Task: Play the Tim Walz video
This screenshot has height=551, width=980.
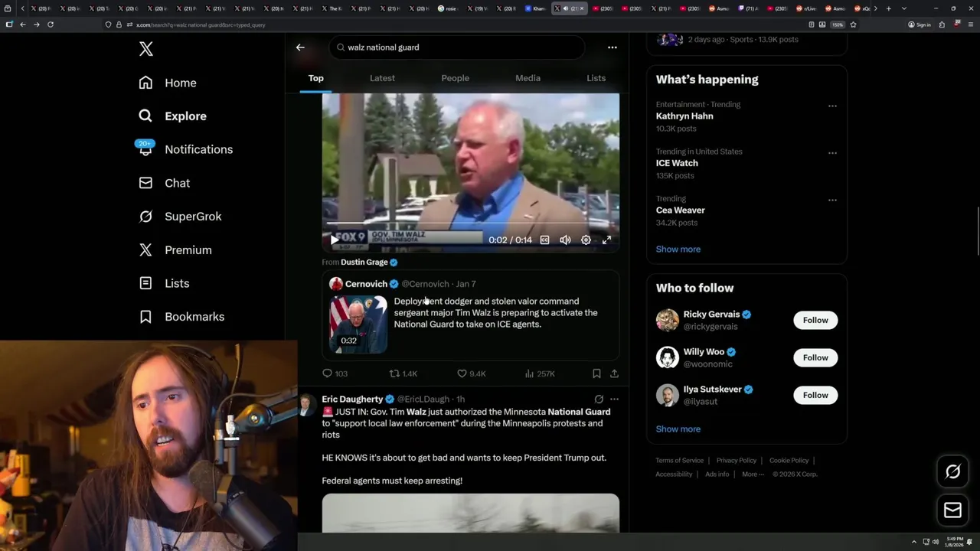Action: [335, 240]
